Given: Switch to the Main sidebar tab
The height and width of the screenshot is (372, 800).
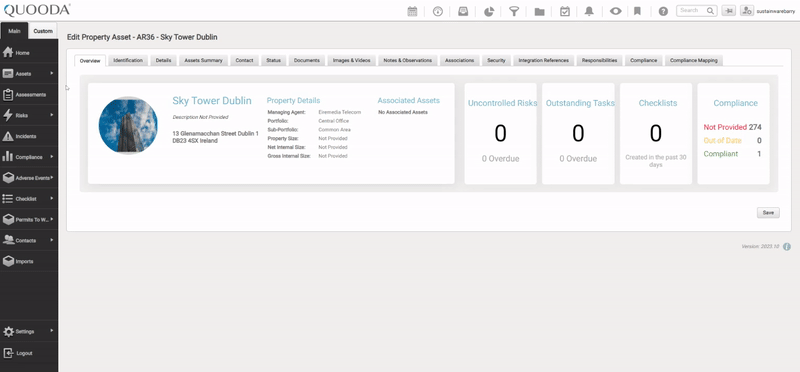Looking at the screenshot, I should pyautogui.click(x=14, y=31).
